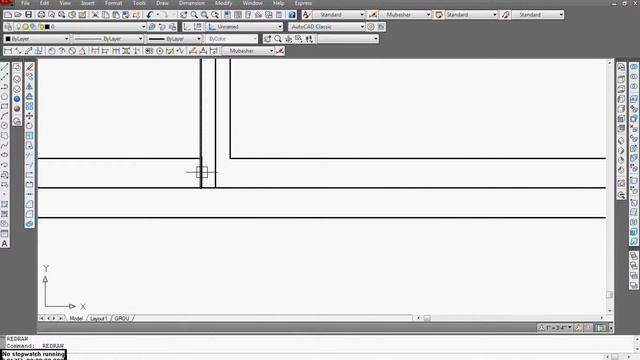Save the drawing with the floppy icon
This screenshot has width=640, height=360.
pyautogui.click(x=29, y=15)
